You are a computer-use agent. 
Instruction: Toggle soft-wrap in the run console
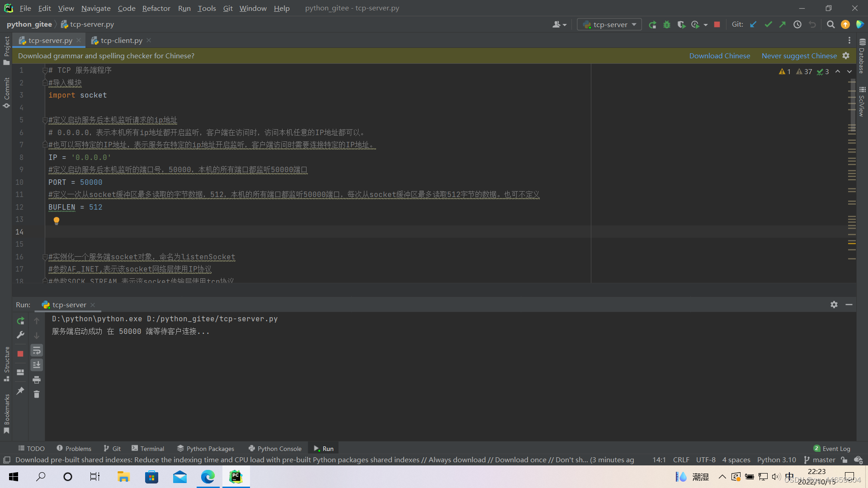coord(37,350)
